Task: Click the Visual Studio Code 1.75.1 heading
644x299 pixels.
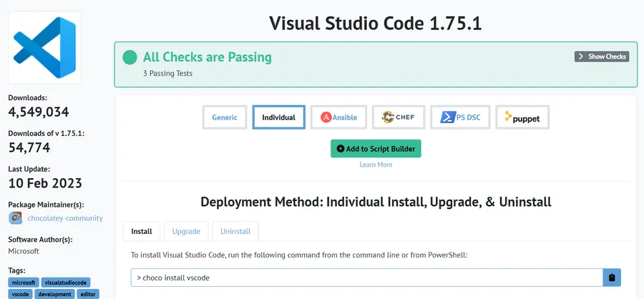Action: tap(376, 24)
